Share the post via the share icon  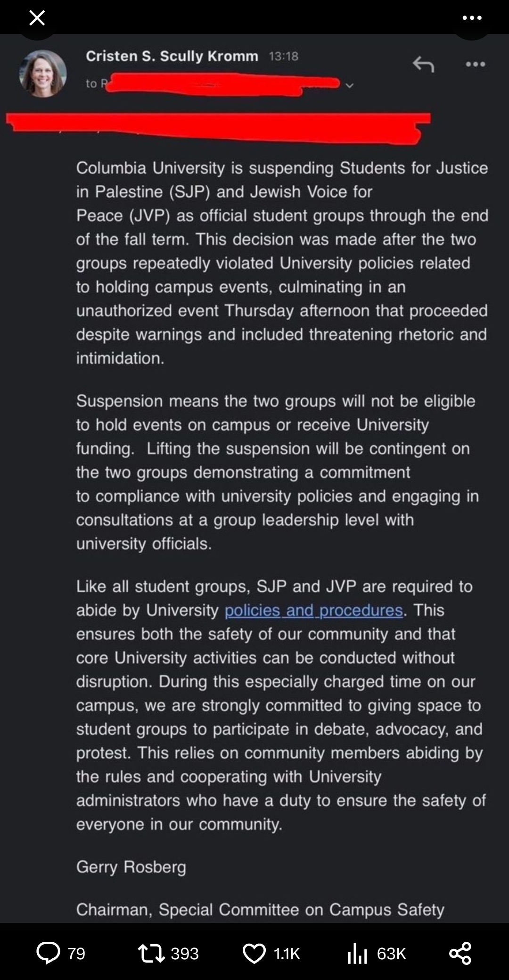click(x=460, y=953)
